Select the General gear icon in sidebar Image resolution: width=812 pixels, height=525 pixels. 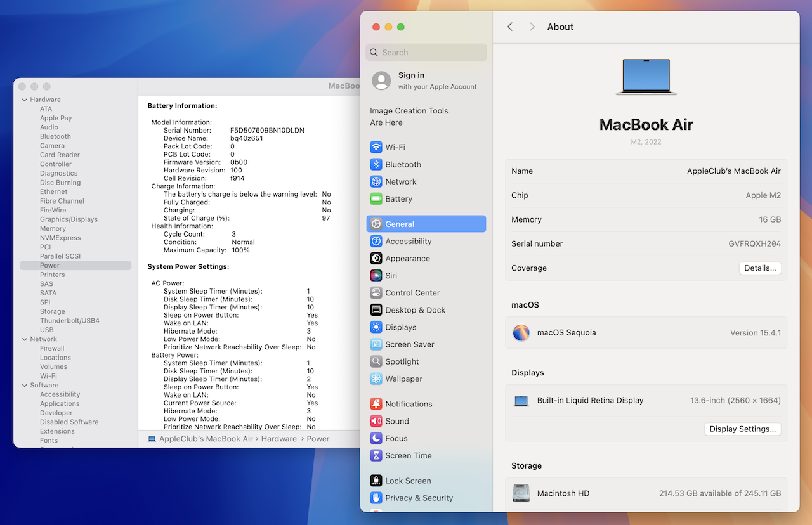pos(376,224)
